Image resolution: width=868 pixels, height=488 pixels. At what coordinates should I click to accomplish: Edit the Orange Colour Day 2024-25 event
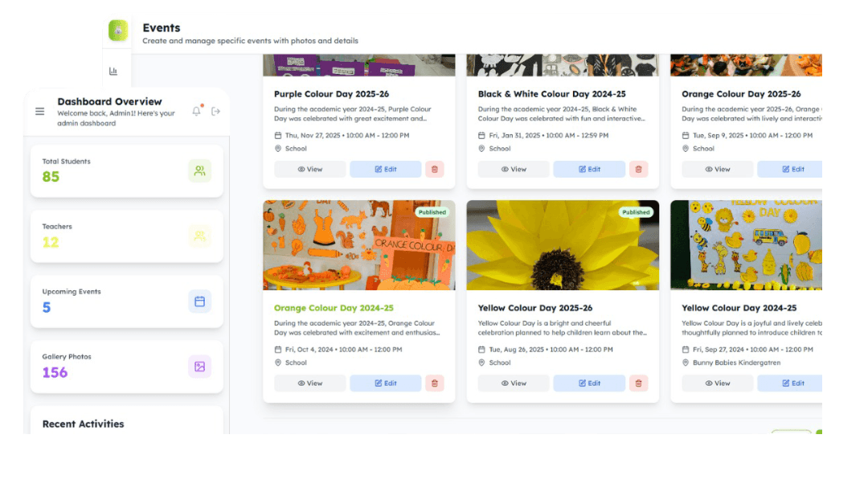coord(386,383)
